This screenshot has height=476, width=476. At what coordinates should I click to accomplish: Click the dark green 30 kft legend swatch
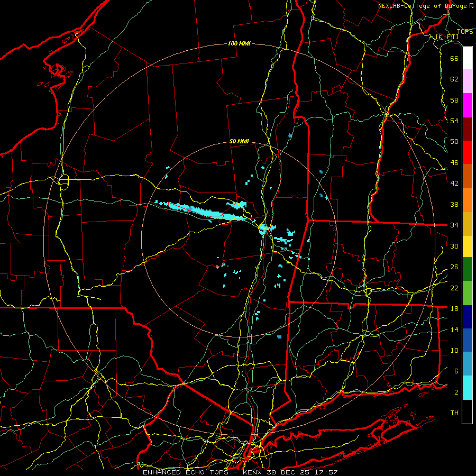coord(467,269)
